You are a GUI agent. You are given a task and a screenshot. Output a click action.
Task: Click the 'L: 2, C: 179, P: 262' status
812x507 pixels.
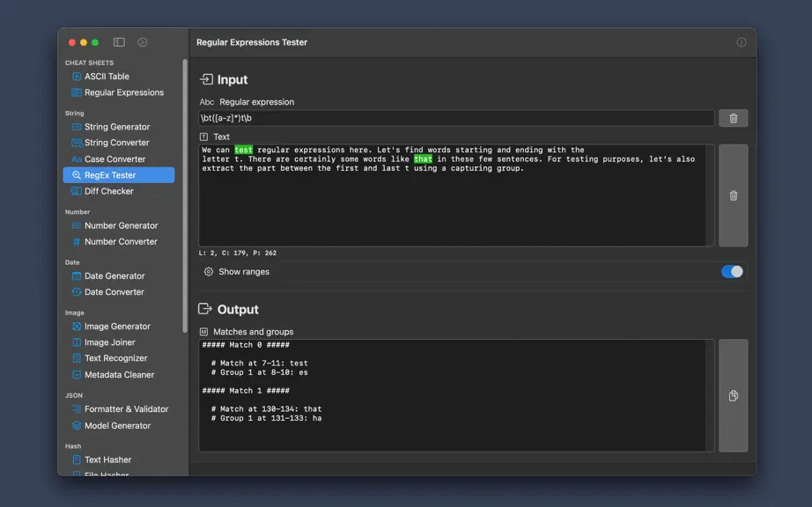[238, 253]
